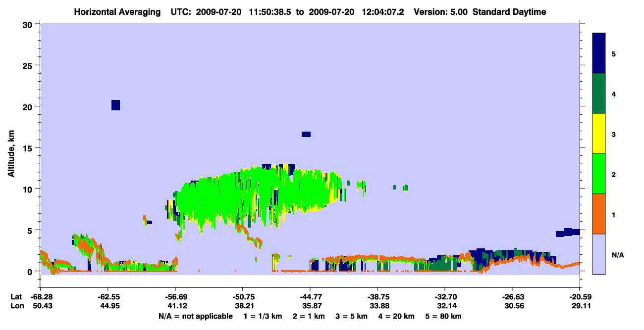Click the 15 km altitude tick label
This screenshot has height=330, width=644.
coord(29,148)
